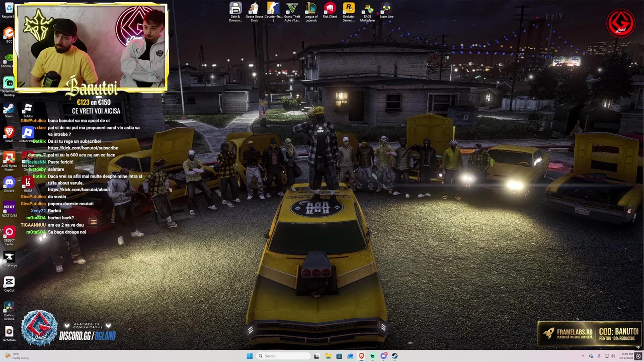Screen dimensions: 644x362
Task: Click chat message 'Paste fericit!'
Action: click(x=60, y=162)
